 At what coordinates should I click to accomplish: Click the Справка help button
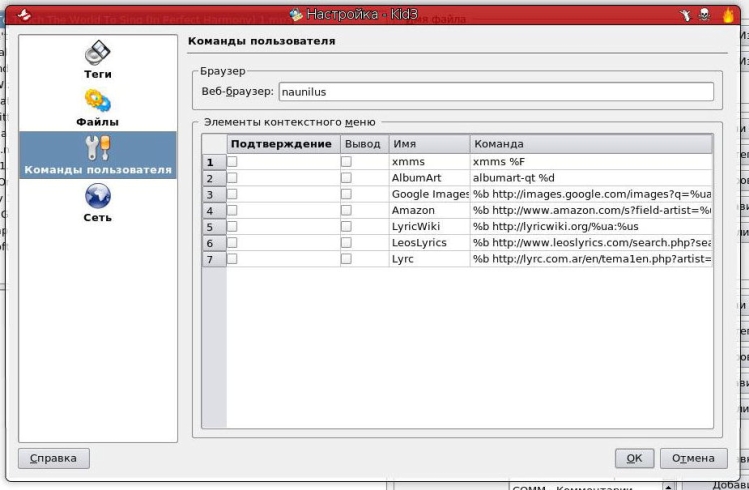tap(54, 458)
